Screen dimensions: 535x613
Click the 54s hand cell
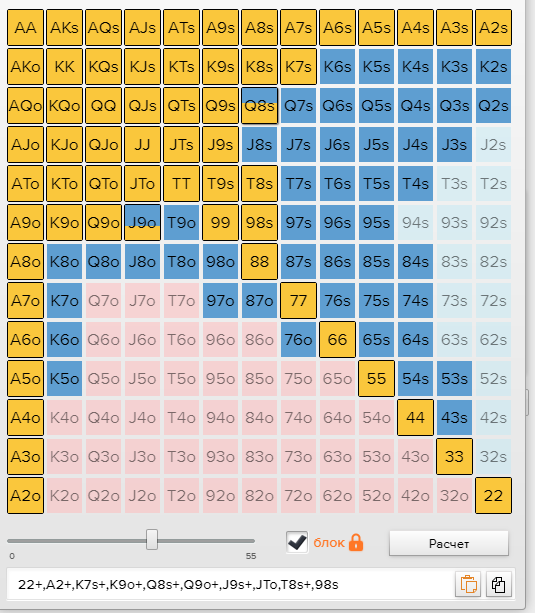[415, 378]
